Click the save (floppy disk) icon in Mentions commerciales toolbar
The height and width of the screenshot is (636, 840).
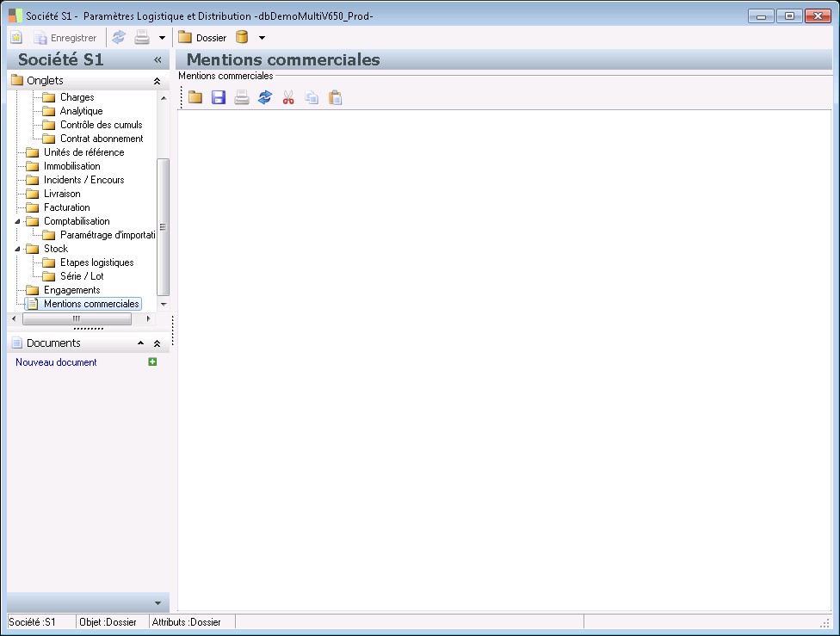tap(219, 98)
